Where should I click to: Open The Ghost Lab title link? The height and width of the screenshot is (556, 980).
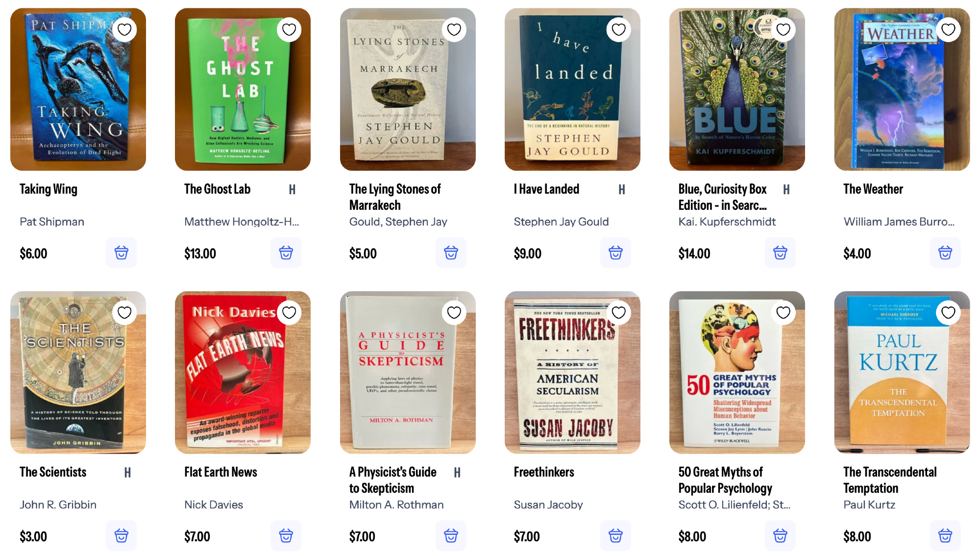pyautogui.click(x=217, y=189)
